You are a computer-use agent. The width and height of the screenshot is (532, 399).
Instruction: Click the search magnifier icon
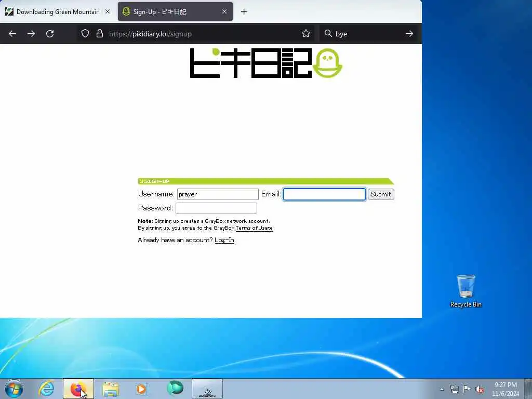point(328,33)
